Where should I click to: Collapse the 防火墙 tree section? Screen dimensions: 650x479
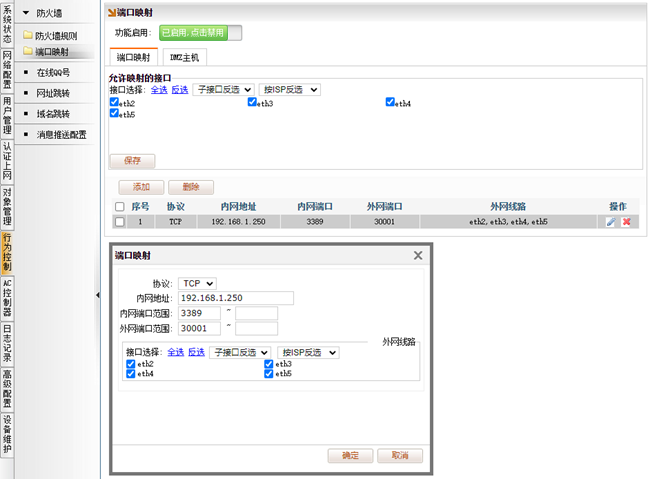pyautogui.click(x=26, y=13)
